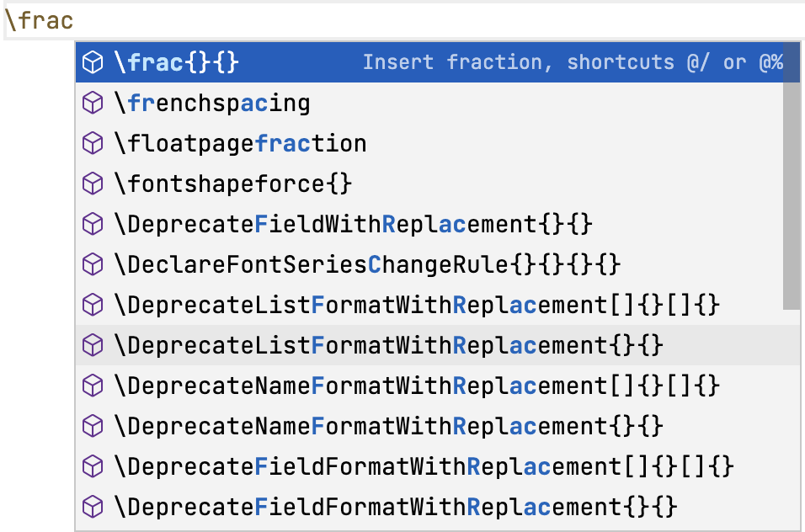The height and width of the screenshot is (532, 805).
Task: Click the icon beside \floatpagefraction
Action: [x=93, y=143]
